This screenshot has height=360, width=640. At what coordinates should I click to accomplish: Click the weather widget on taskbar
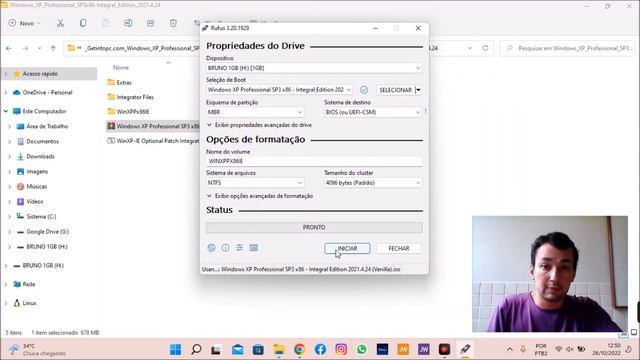coord(38,349)
